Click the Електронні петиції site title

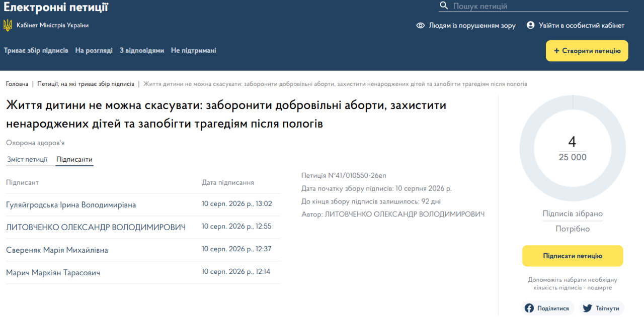pyautogui.click(x=56, y=7)
